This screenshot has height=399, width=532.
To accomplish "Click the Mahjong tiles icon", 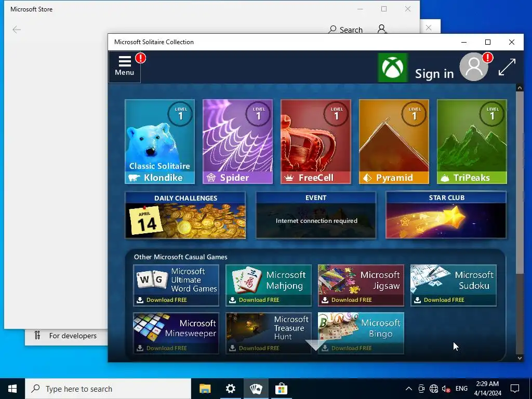I will 247,280.
